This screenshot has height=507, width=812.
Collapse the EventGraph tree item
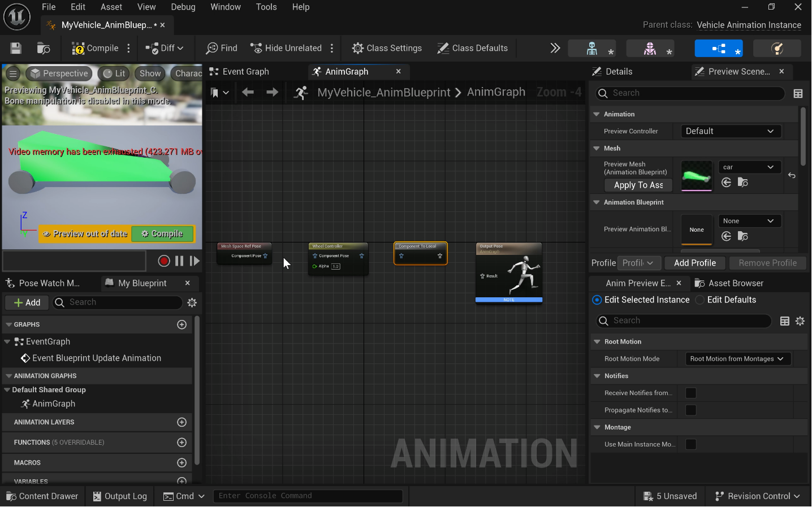pyautogui.click(x=7, y=342)
